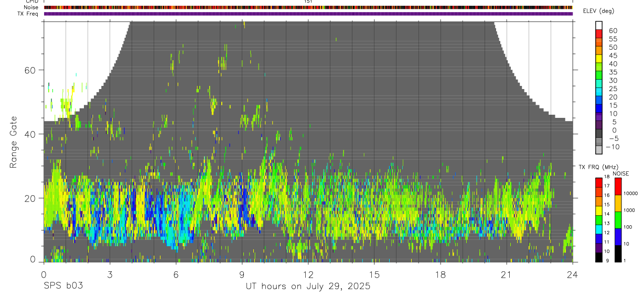The height and width of the screenshot is (297, 644).
Task: Click the white top elevation legend box
Action: click(x=599, y=25)
